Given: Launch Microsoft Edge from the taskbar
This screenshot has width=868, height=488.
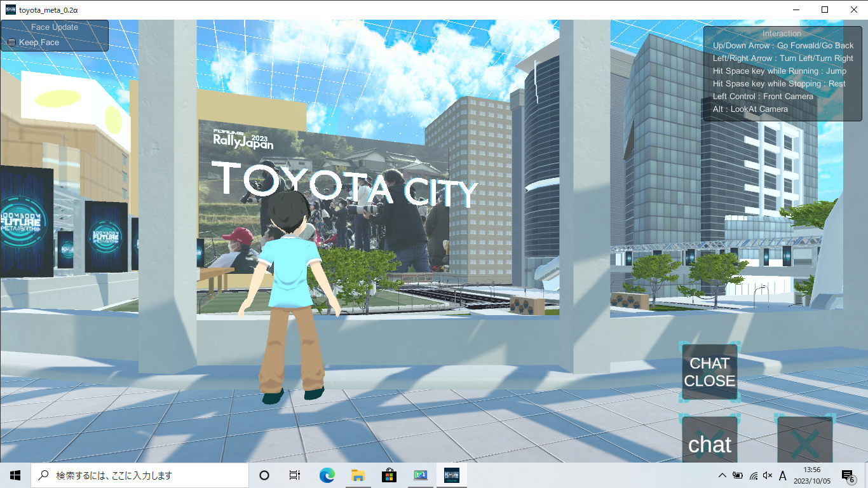Looking at the screenshot, I should click(327, 475).
